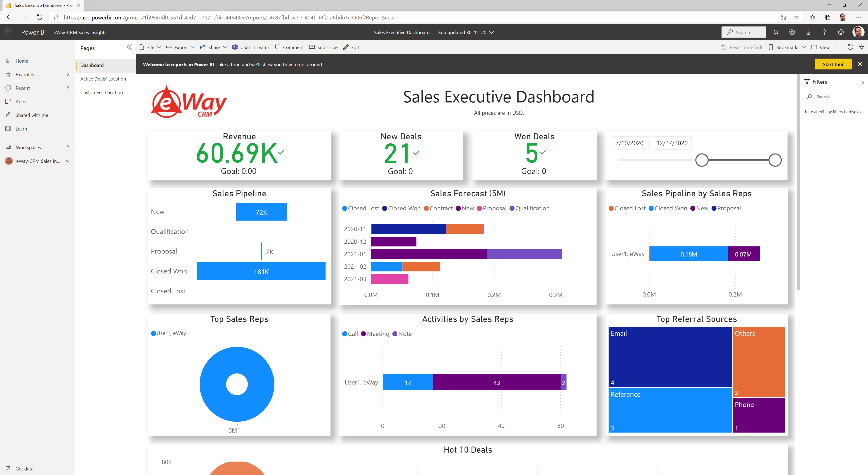Click the Call legend item in Activities chart
This screenshot has height=475, width=868.
(x=350, y=334)
